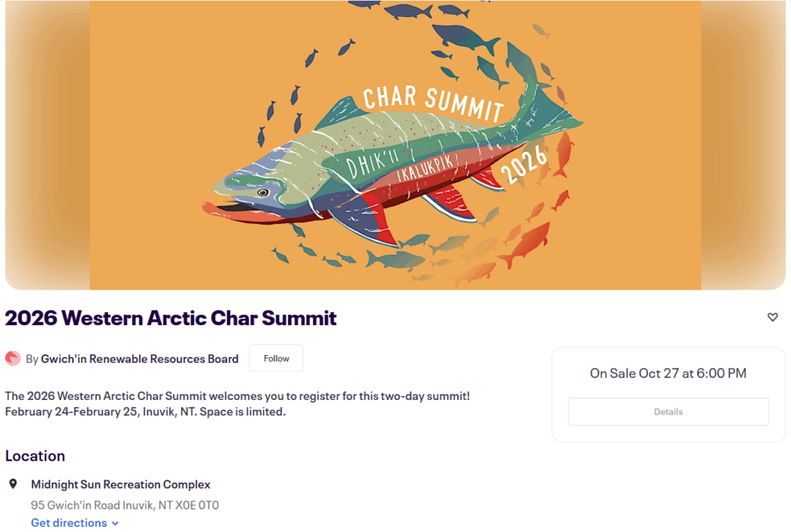Click the heart icon to save event
The height and width of the screenshot is (532, 791).
click(x=772, y=317)
